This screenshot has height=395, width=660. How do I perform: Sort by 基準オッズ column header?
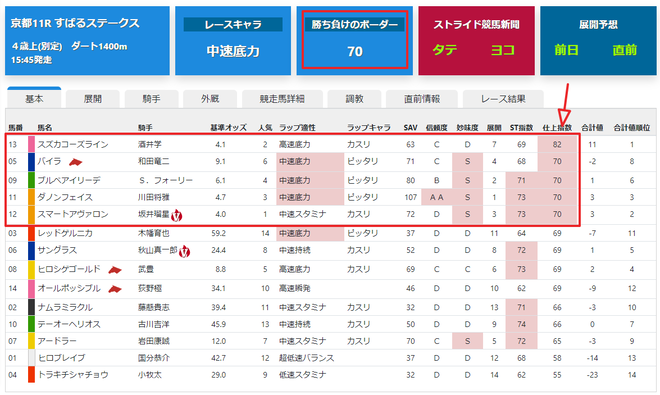tap(229, 128)
